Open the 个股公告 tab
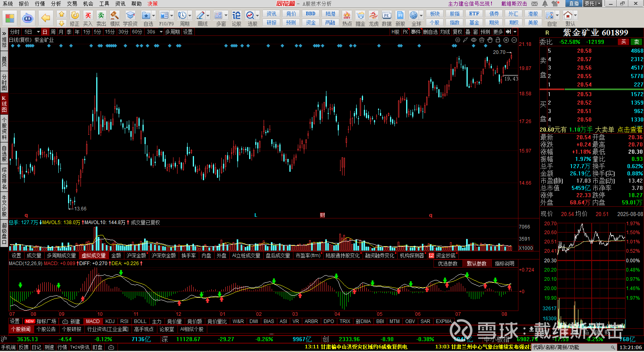This screenshot has height=352, width=644. click(x=46, y=329)
